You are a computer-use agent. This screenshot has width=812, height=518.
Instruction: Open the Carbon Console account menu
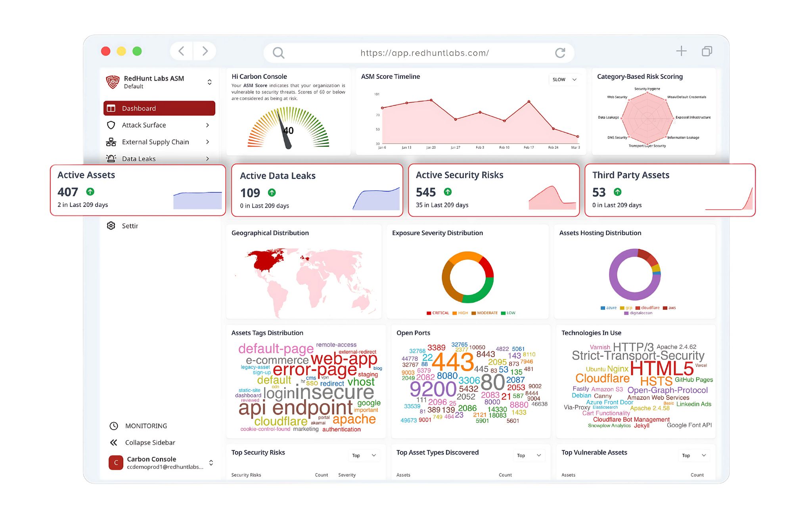(211, 463)
